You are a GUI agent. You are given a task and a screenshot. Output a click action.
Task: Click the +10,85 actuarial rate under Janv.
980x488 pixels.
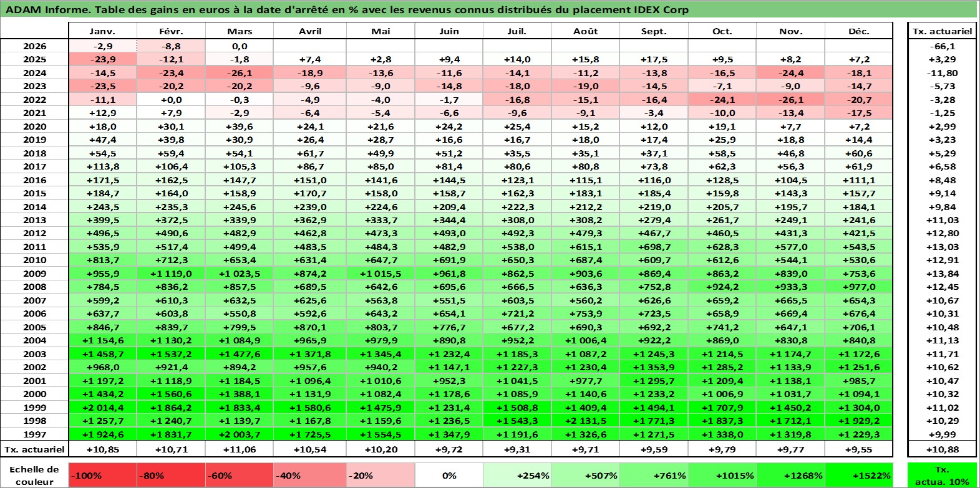point(102,449)
